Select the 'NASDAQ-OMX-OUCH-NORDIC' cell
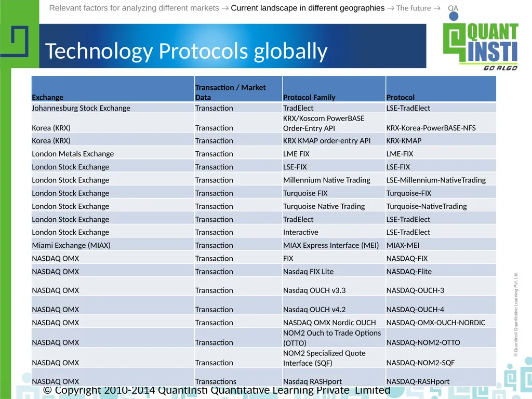The image size is (532, 399). coord(441,322)
